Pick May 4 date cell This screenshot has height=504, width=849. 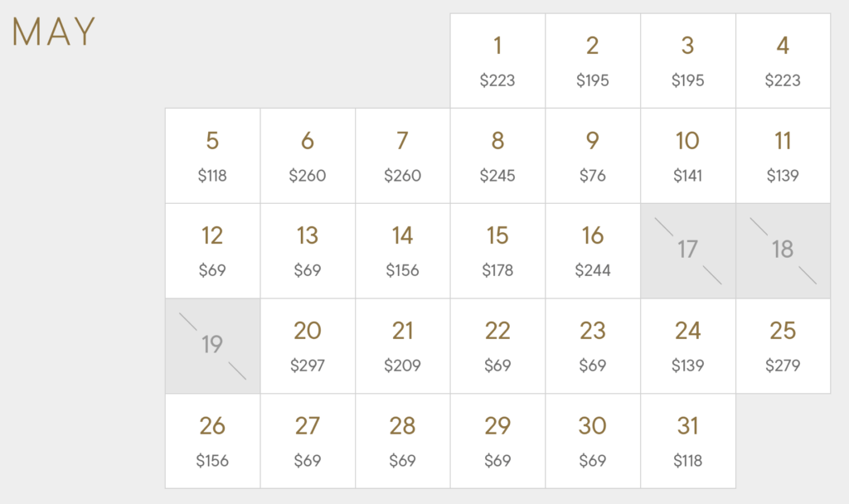783,61
